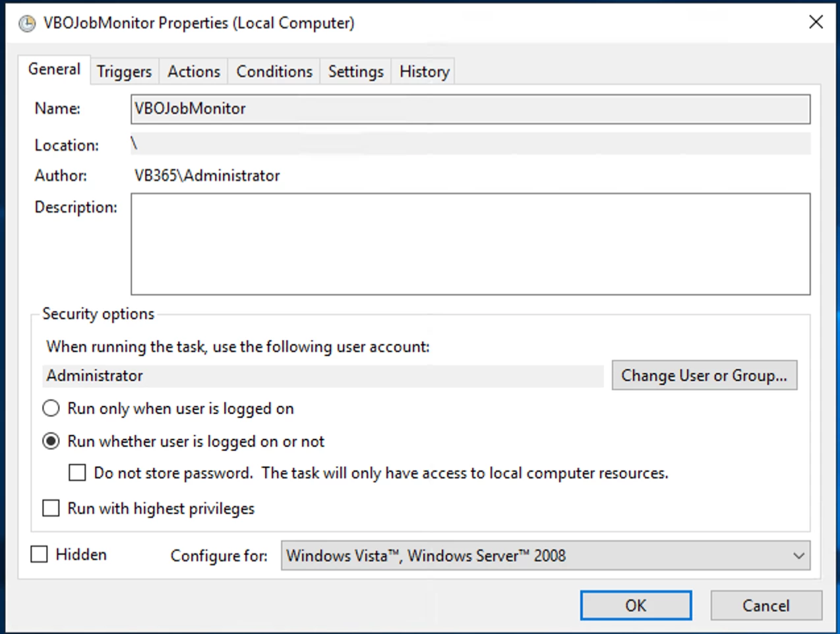
Task: Tick Run with highest privileges checkbox
Action: coord(51,508)
